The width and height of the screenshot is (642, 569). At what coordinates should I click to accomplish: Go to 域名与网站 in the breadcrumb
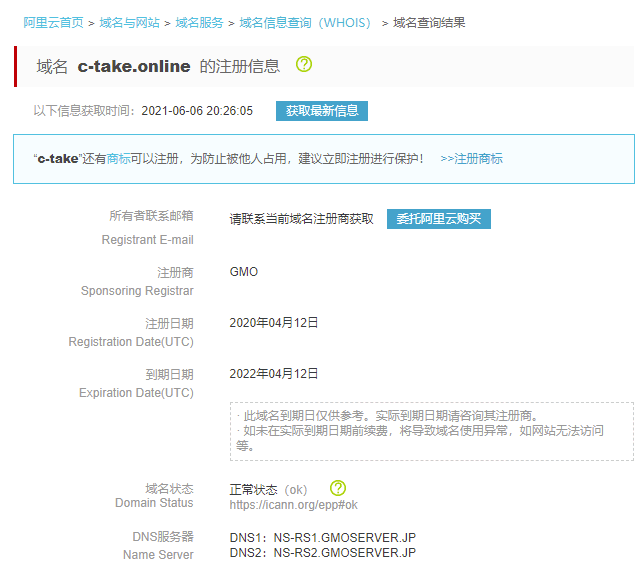[129, 22]
